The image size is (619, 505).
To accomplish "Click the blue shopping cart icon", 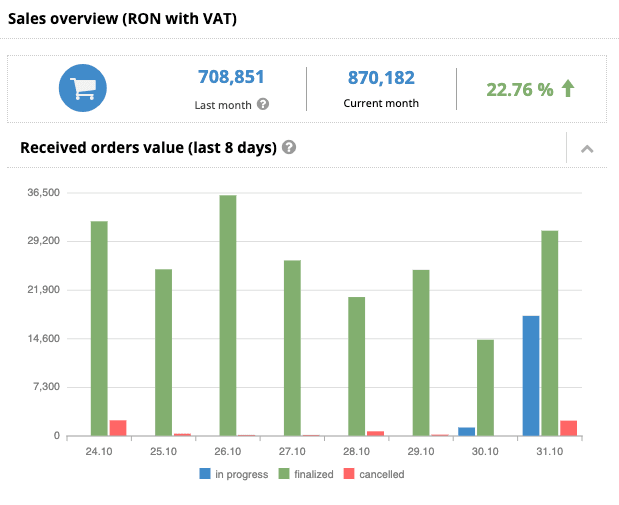I will pos(82,88).
